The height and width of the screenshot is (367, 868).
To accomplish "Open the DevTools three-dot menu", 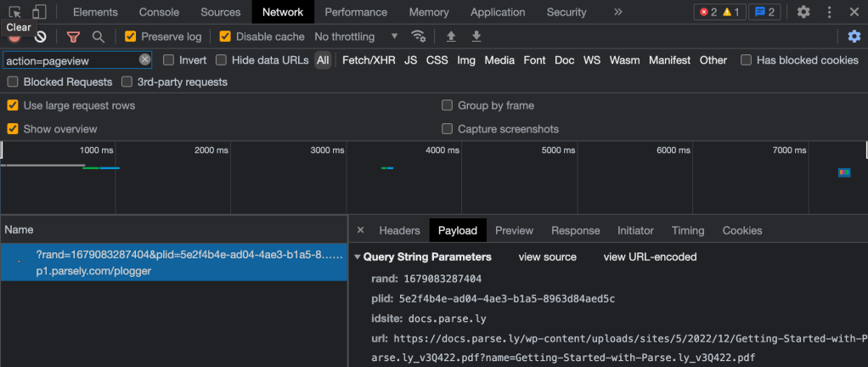I will (829, 12).
